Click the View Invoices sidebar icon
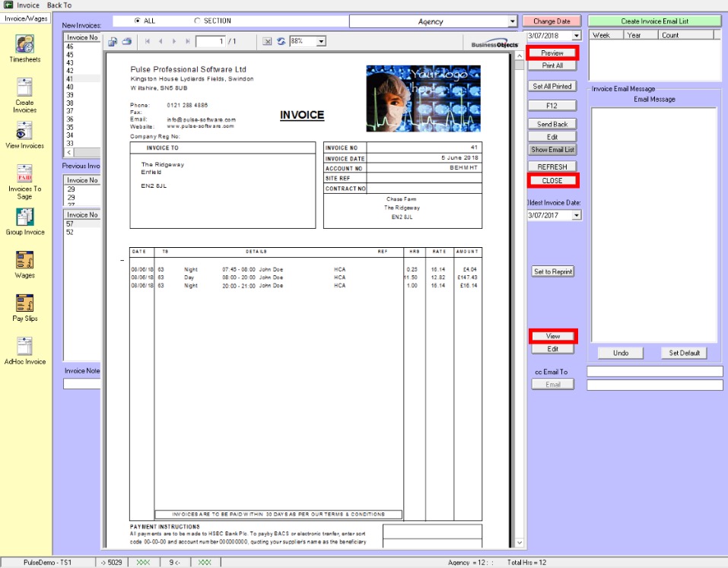This screenshot has width=728, height=568. point(25,131)
